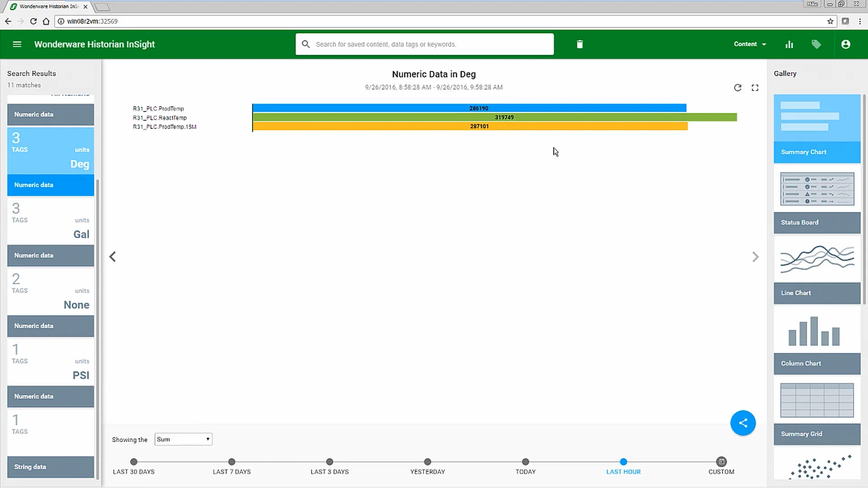Expand the Content dropdown menu
Viewport: 868px width, 488px height.
[x=750, y=44]
